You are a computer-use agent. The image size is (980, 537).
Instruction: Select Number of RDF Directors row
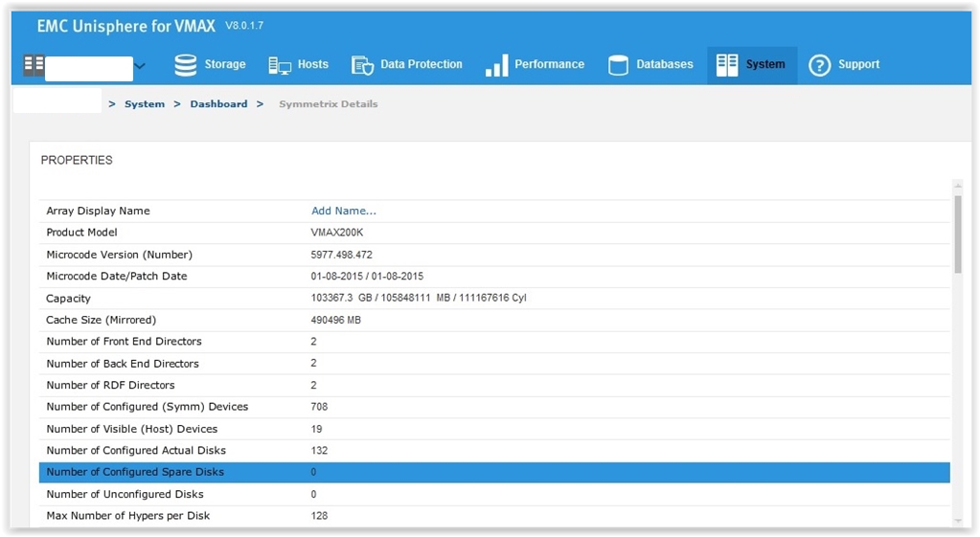click(494, 385)
